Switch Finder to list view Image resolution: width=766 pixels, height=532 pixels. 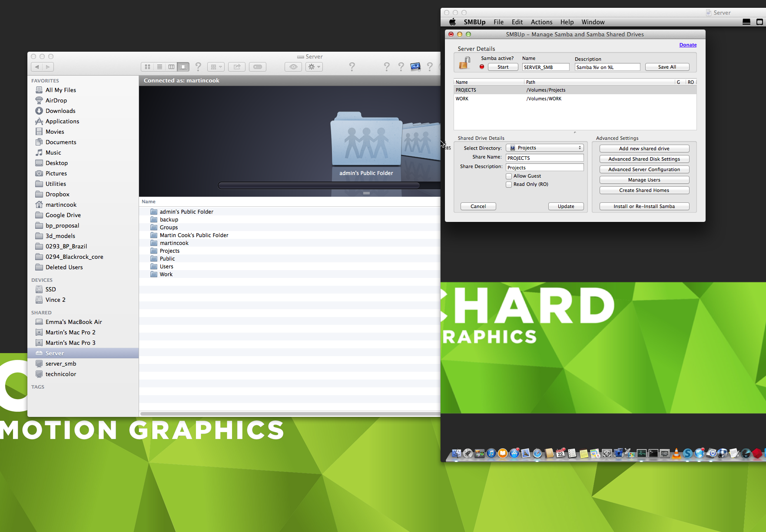click(159, 67)
